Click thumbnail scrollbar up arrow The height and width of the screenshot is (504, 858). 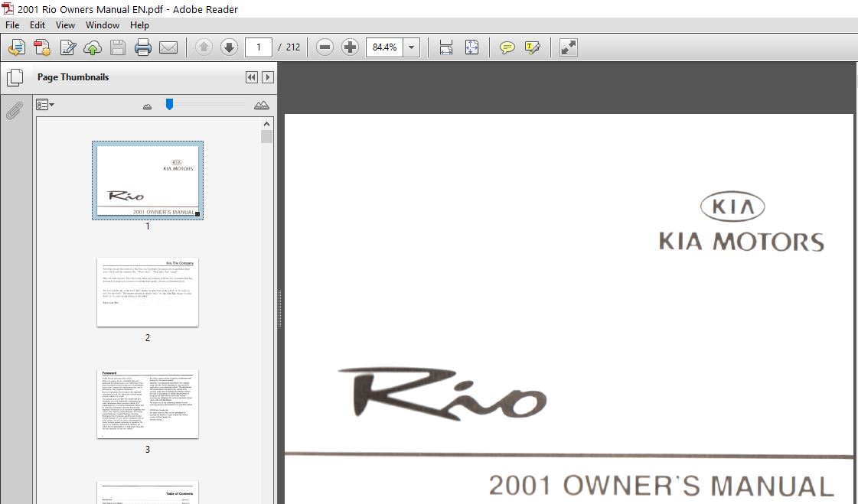click(x=266, y=124)
